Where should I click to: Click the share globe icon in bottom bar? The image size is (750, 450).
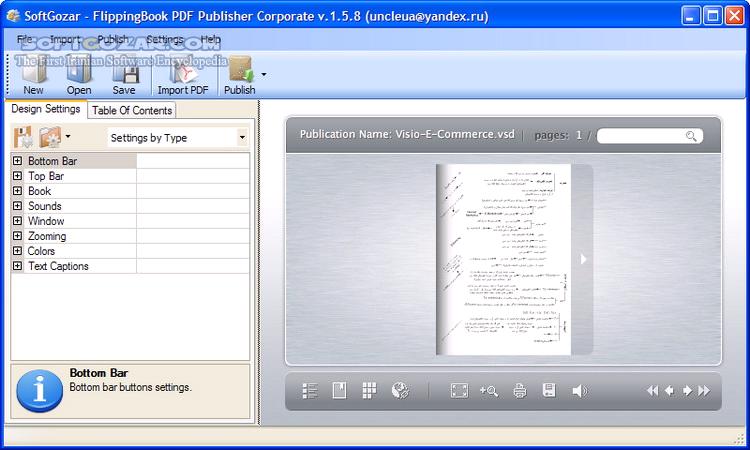pyautogui.click(x=400, y=391)
